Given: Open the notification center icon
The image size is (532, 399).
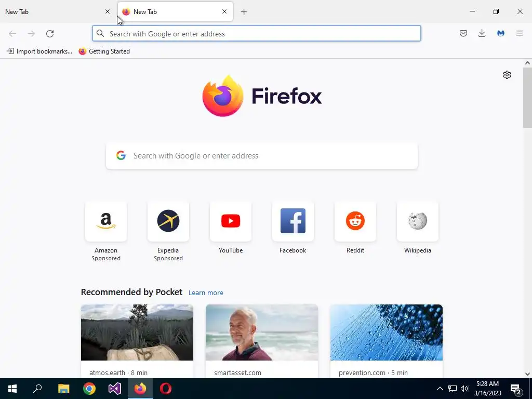Looking at the screenshot, I should (x=516, y=389).
